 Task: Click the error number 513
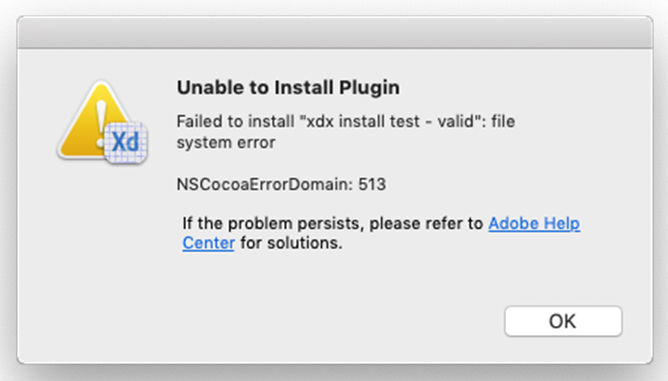(372, 184)
